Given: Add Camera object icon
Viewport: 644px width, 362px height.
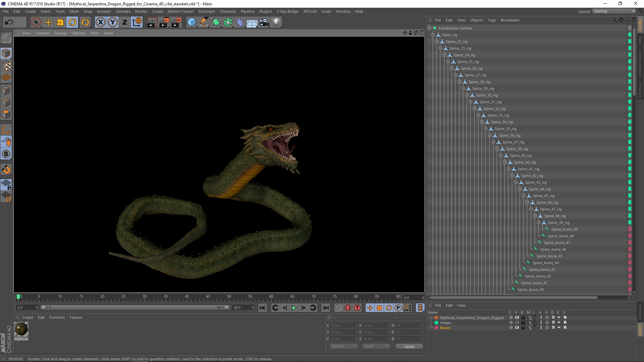Looking at the screenshot, I should (264, 22).
